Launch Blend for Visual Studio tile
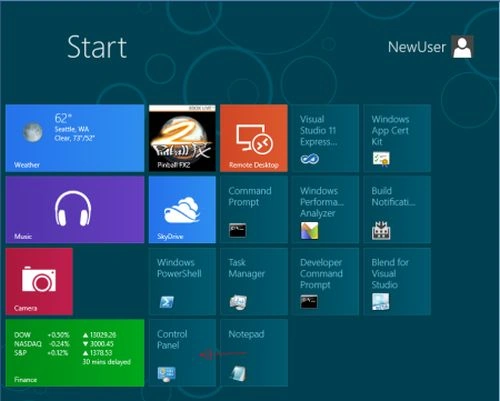This screenshot has width=500, height=401. pyautogui.click(x=397, y=281)
